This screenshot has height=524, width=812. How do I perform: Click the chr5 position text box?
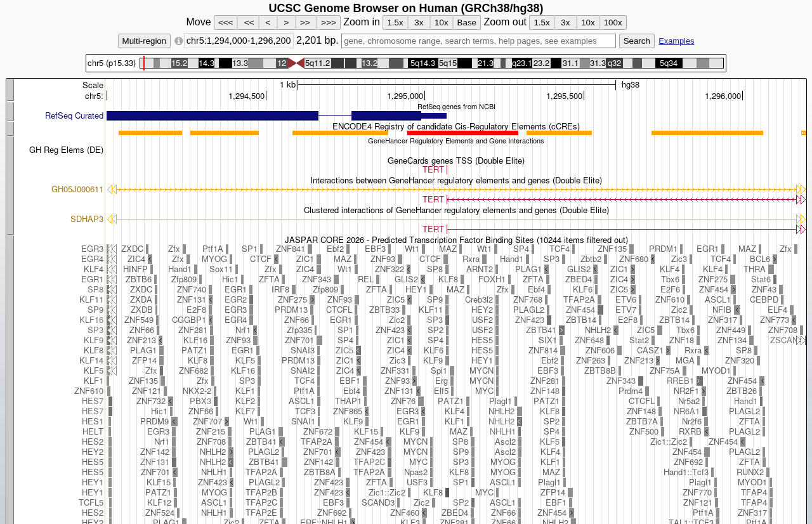pyautogui.click(x=239, y=41)
